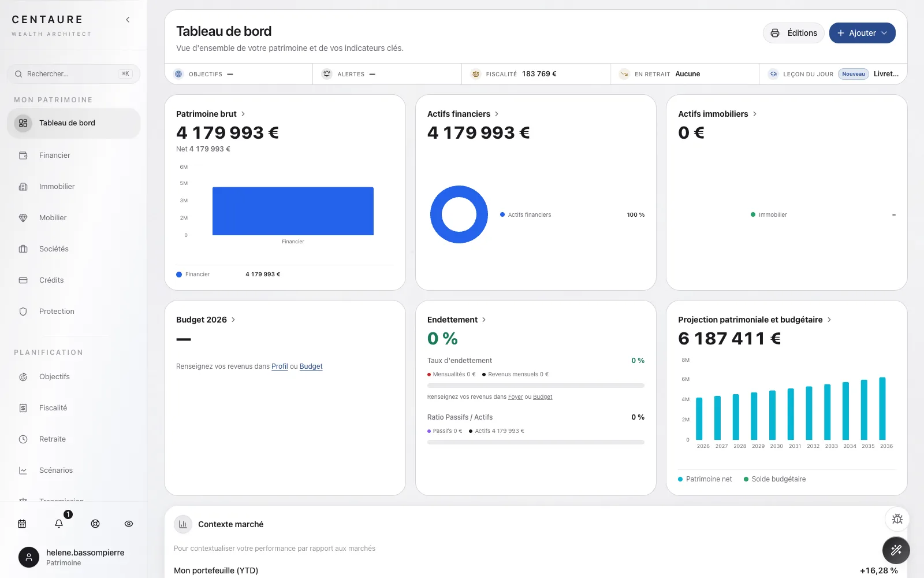Click the Nouveau badge on Leçon du jour
Screen dimensions: 924x578
854,74
